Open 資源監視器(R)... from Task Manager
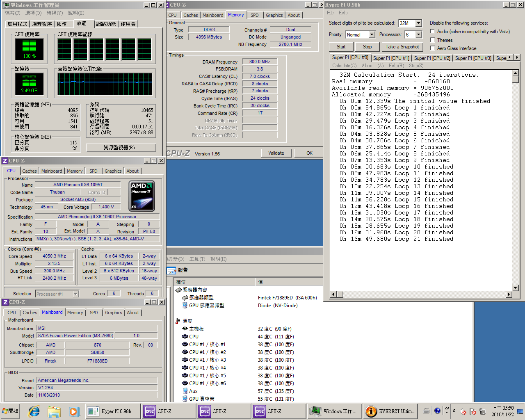 [121, 148]
